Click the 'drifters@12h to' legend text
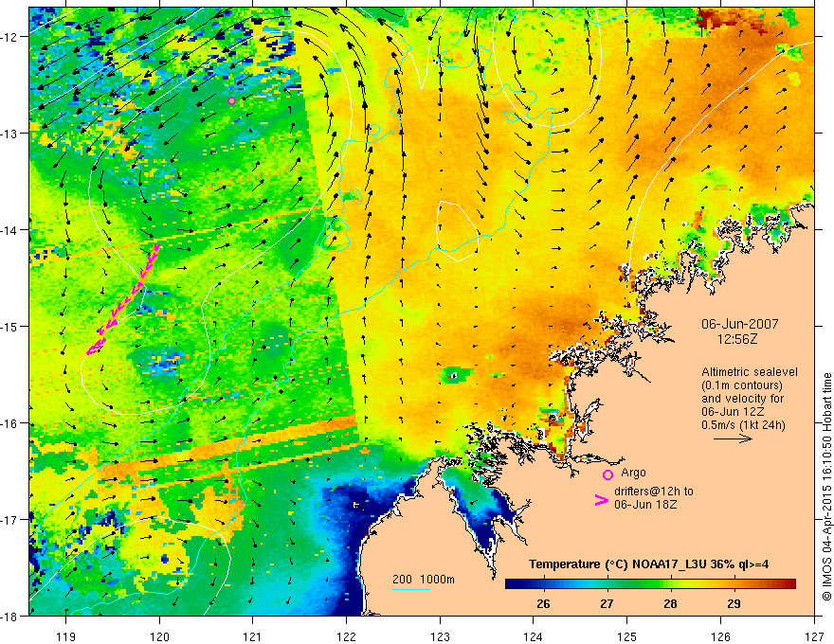 (654, 491)
